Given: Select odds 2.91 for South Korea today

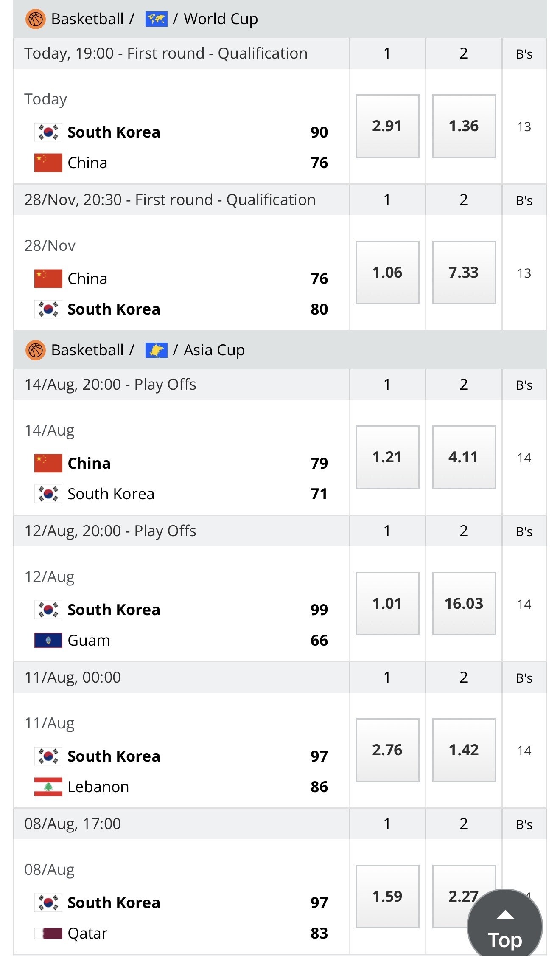Looking at the screenshot, I should tap(387, 126).
